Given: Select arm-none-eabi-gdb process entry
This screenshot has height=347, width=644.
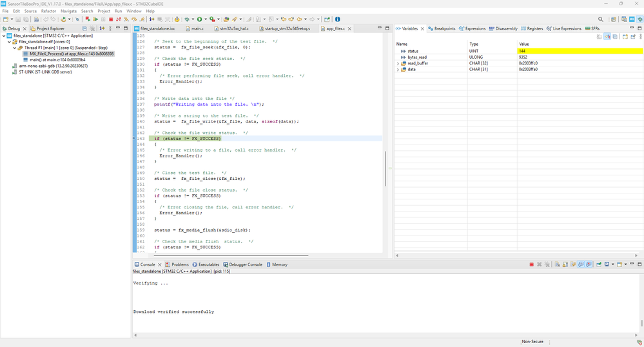Looking at the screenshot, I should pos(50,66).
